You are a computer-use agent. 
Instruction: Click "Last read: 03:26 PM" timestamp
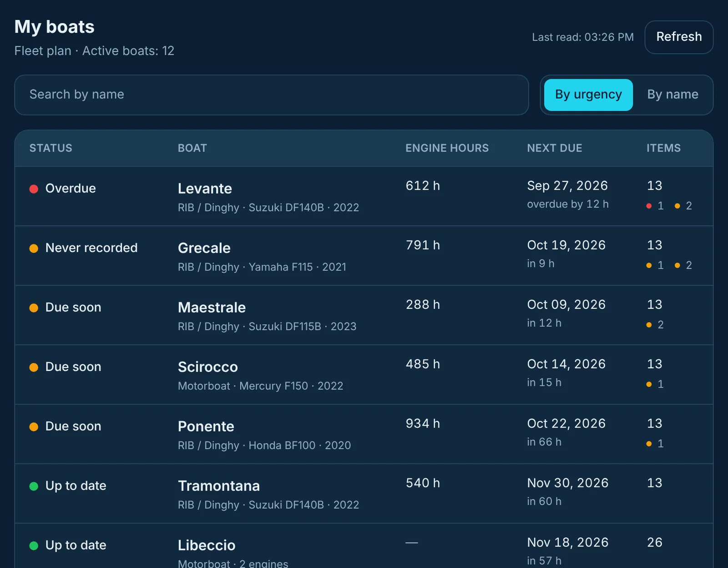[583, 37]
